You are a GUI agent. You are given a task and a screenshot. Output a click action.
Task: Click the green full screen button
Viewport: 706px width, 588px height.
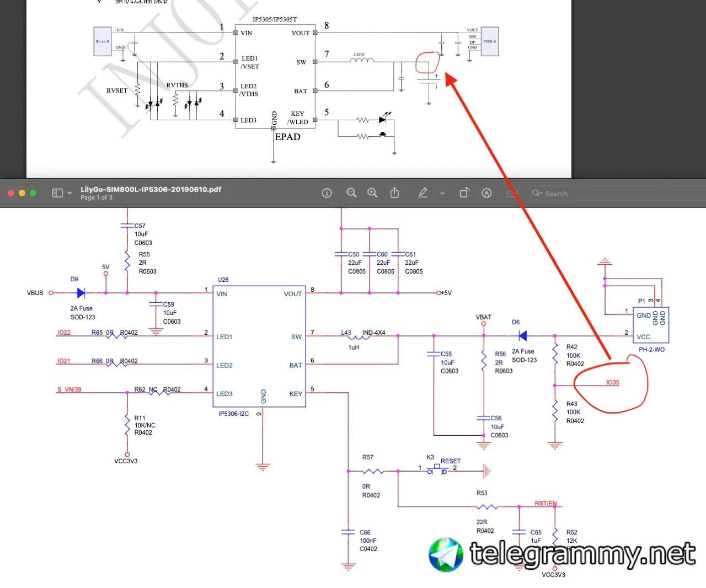pyautogui.click(x=33, y=193)
